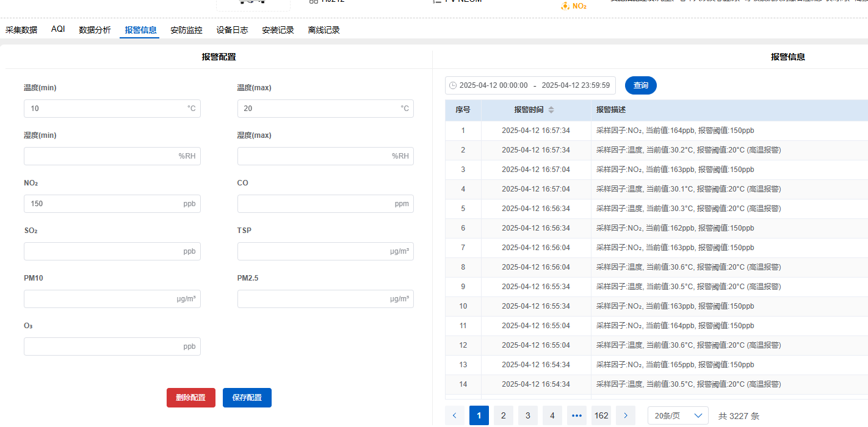Viewport: 868px width, 427px height.
Task: Go to page 2 of alarm list
Action: pyautogui.click(x=503, y=415)
